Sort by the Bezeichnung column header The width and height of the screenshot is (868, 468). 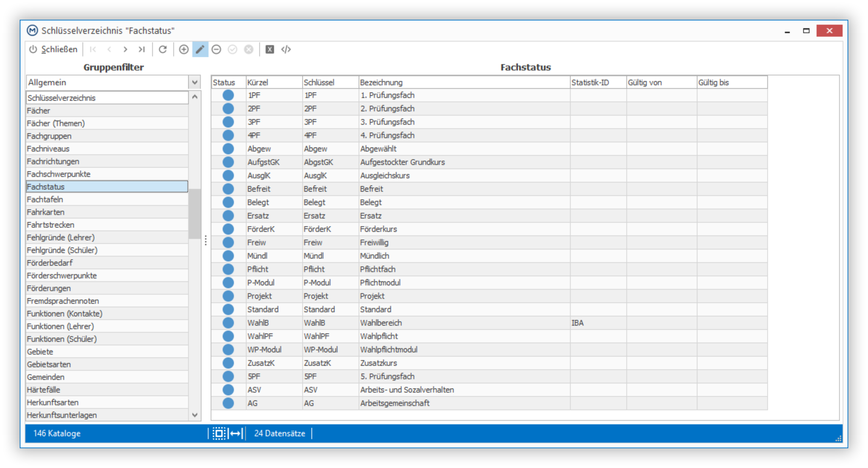[464, 82]
